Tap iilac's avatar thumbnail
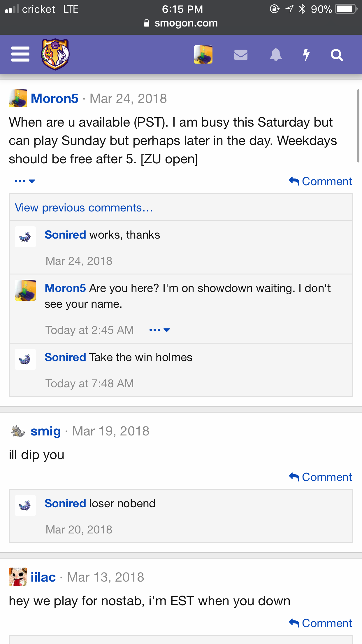 18,577
